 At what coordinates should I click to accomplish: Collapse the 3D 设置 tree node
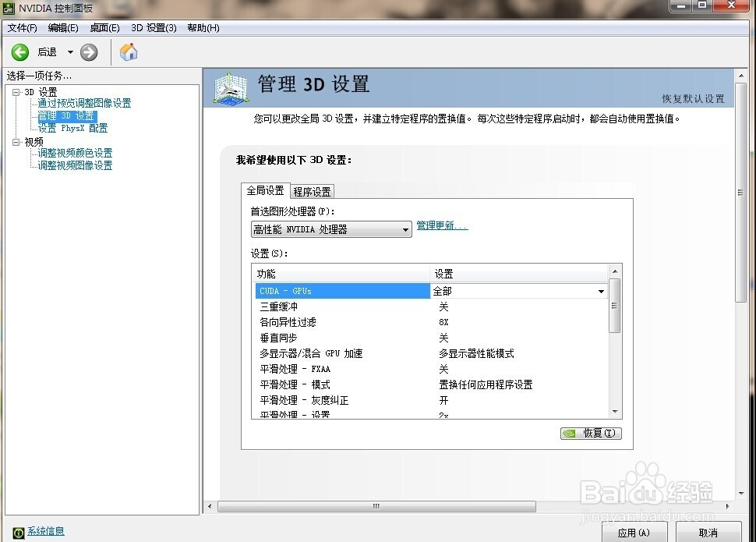click(x=16, y=92)
